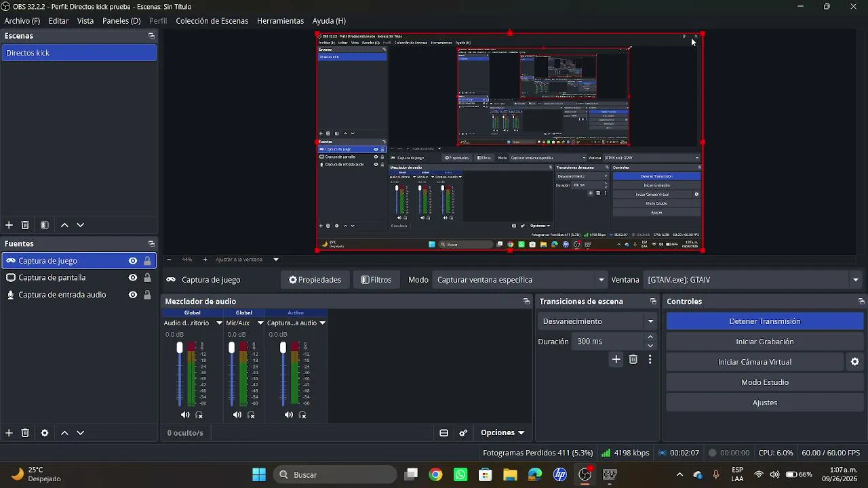Screen dimensions: 868x488
Task: Open the Colección de Escenas menu
Action: pyautogui.click(x=212, y=21)
